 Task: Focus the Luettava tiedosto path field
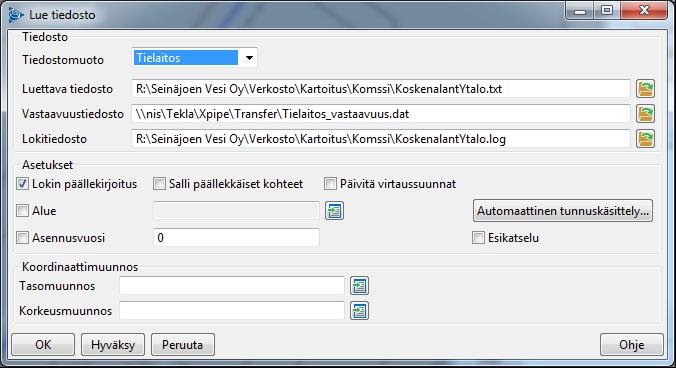click(381, 89)
